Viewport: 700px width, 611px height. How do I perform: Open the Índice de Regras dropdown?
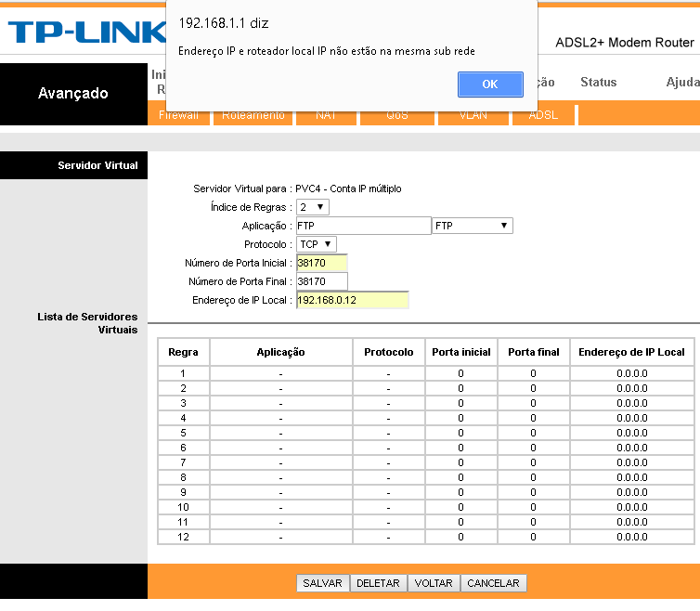pos(313,207)
